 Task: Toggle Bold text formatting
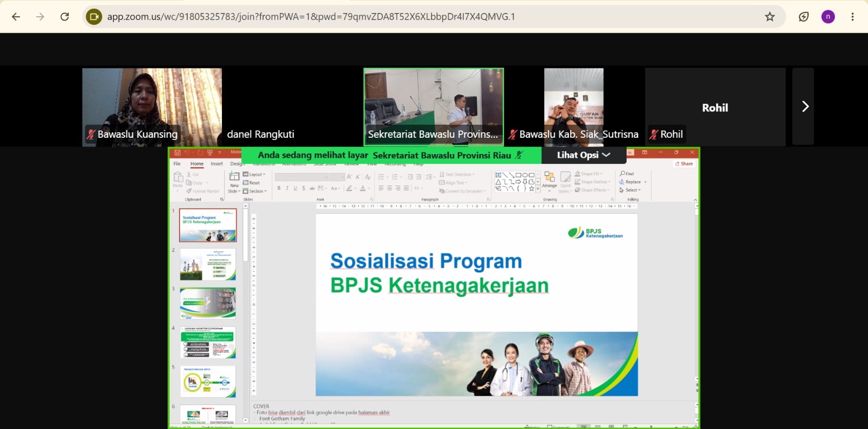click(x=279, y=188)
